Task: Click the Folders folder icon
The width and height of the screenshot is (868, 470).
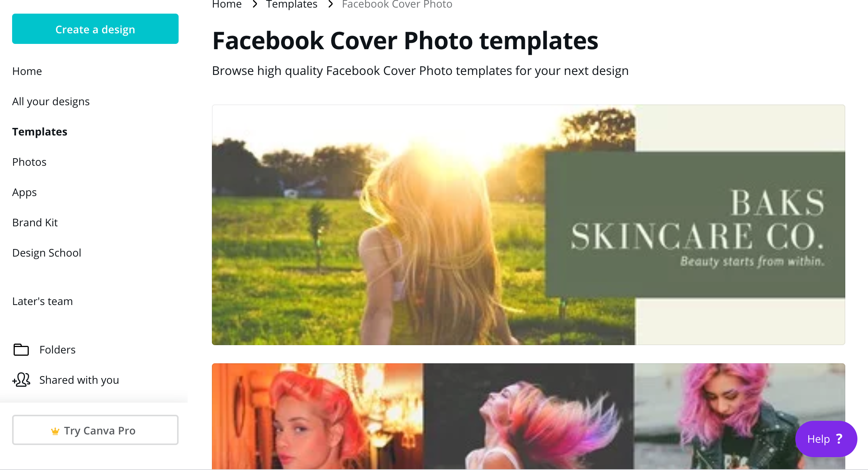Action: click(x=21, y=350)
